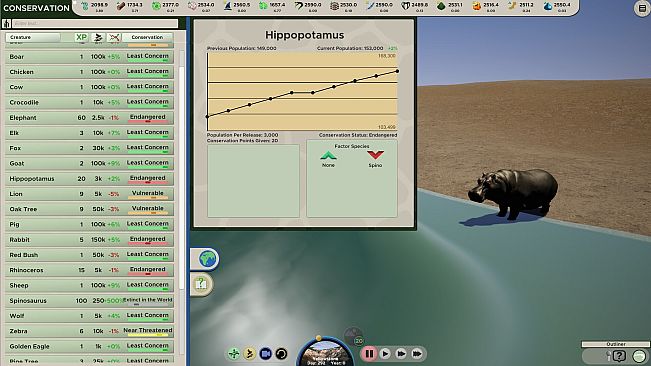651x366 pixels.
Task: Click the CONSERVATION panel title
Action: (x=36, y=8)
